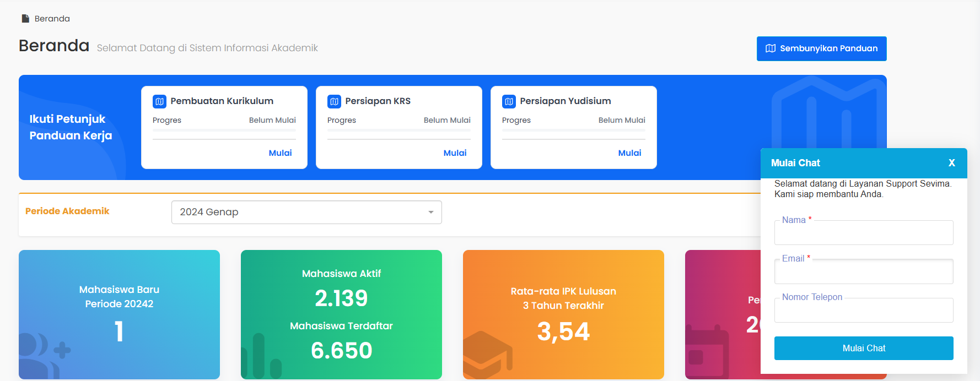Screen dimensions: 980x381
Task: Click the Beranda breadcrumb file icon
Action: pos(25,19)
